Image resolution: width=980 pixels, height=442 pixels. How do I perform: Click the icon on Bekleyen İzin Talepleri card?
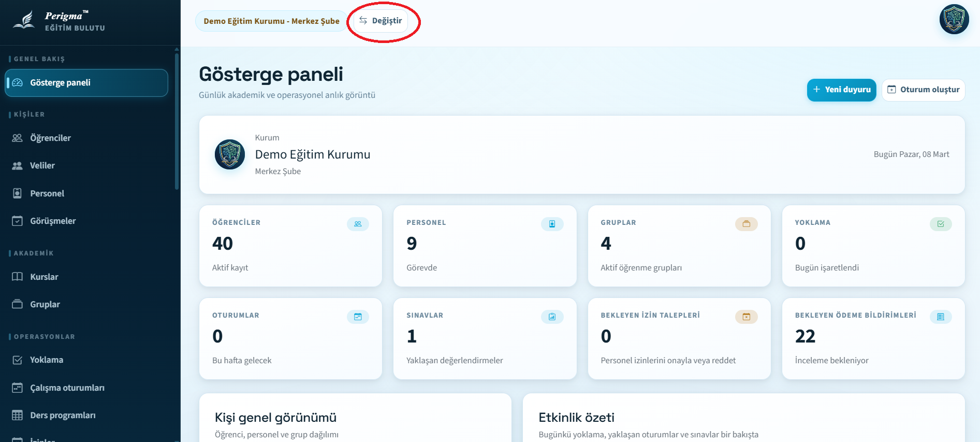pyautogui.click(x=746, y=317)
